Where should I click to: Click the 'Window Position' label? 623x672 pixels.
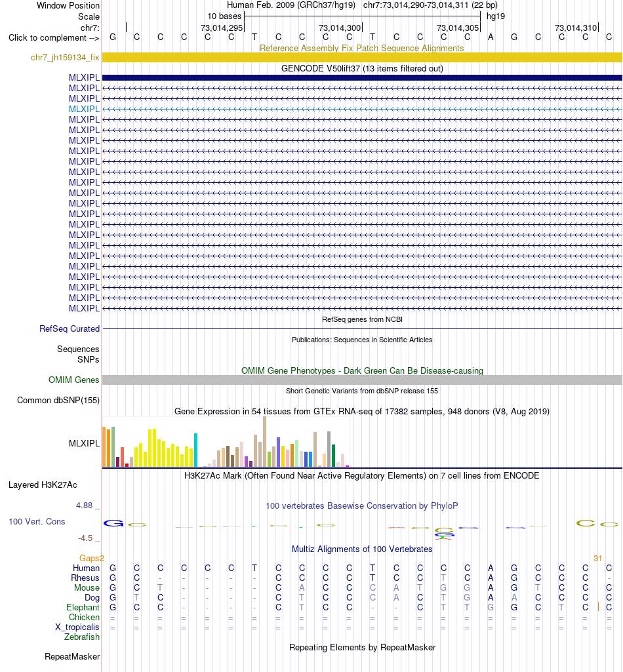pos(68,5)
